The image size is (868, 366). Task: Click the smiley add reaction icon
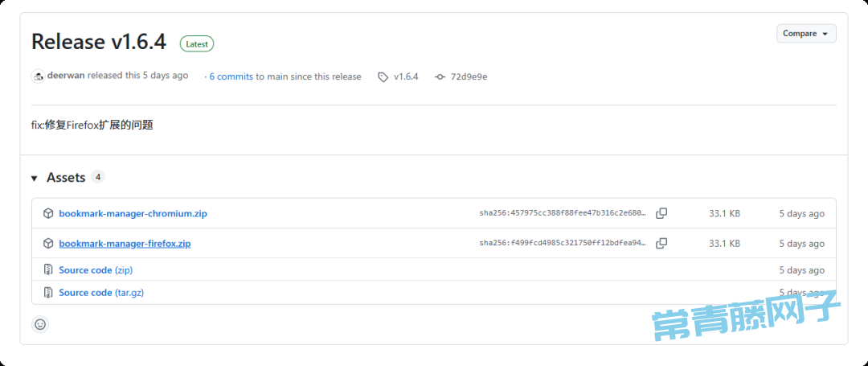point(40,324)
